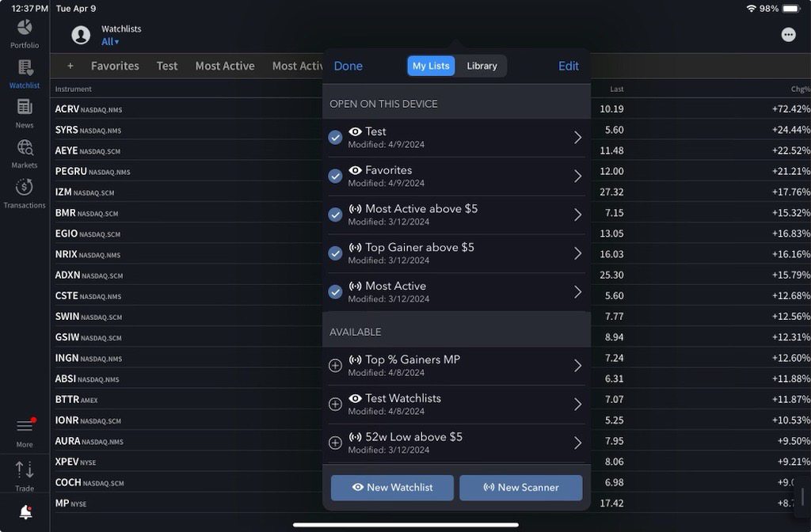This screenshot has width=811, height=532.
Task: Open the notifications bell icon
Action: (x=25, y=512)
